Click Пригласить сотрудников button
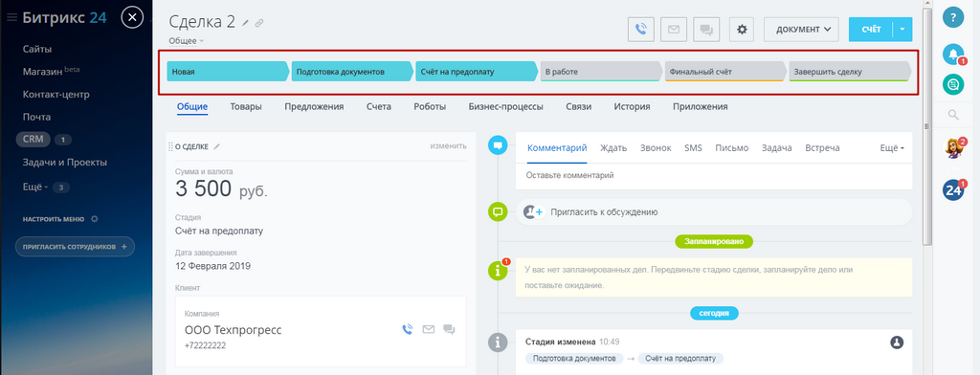This screenshot has height=375, width=980. [75, 247]
